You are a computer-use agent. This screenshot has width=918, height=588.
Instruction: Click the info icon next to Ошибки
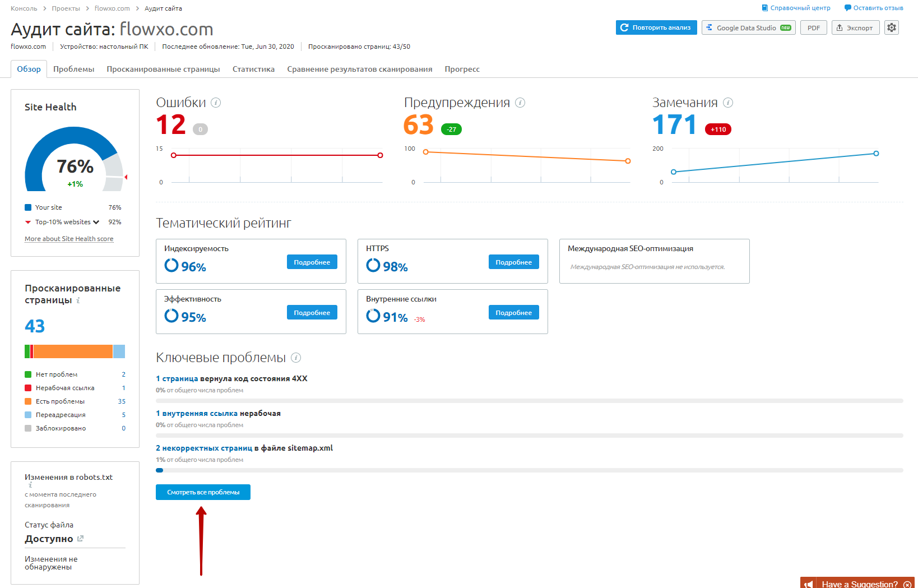[x=216, y=103]
